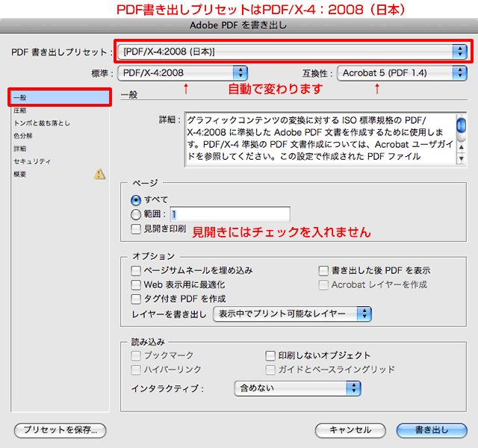Select 圧縮 in the left panel list
478x448 pixels.
click(x=20, y=110)
